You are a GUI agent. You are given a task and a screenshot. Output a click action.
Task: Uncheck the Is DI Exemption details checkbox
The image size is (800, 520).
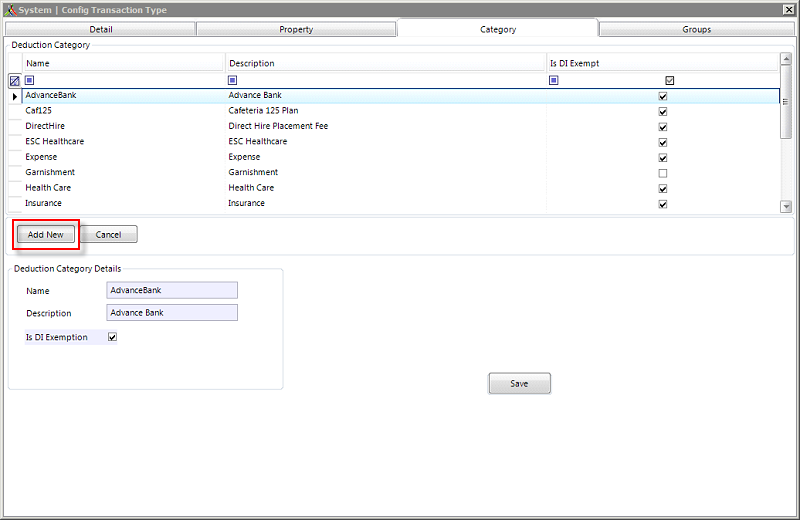(112, 337)
